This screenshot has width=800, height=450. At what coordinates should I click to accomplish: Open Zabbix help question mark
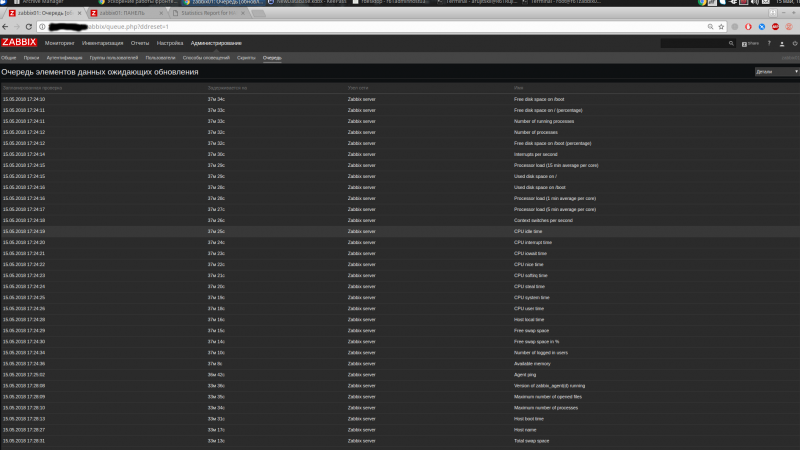tap(769, 43)
